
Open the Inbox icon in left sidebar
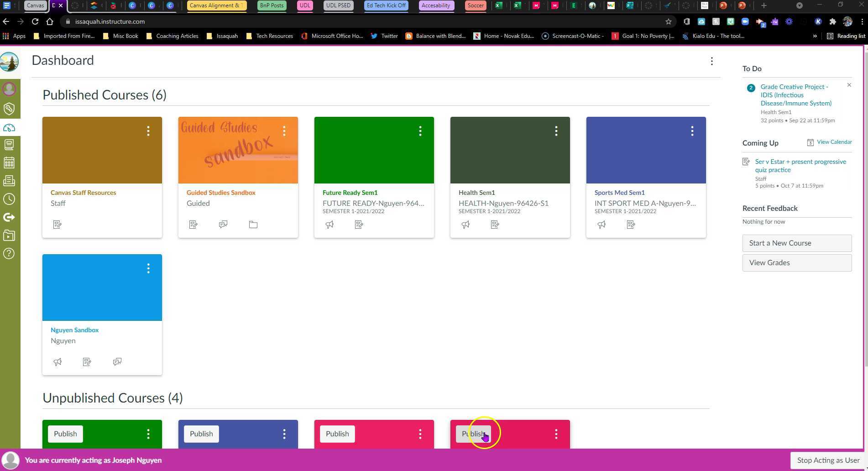point(9,181)
